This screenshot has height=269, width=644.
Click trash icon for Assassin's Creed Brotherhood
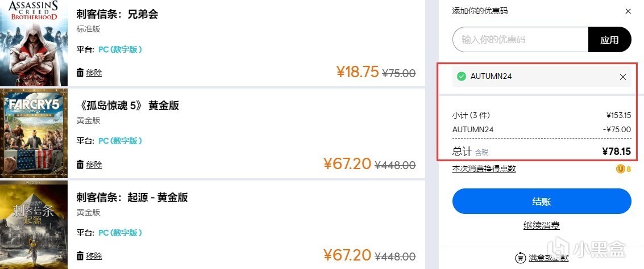point(80,73)
